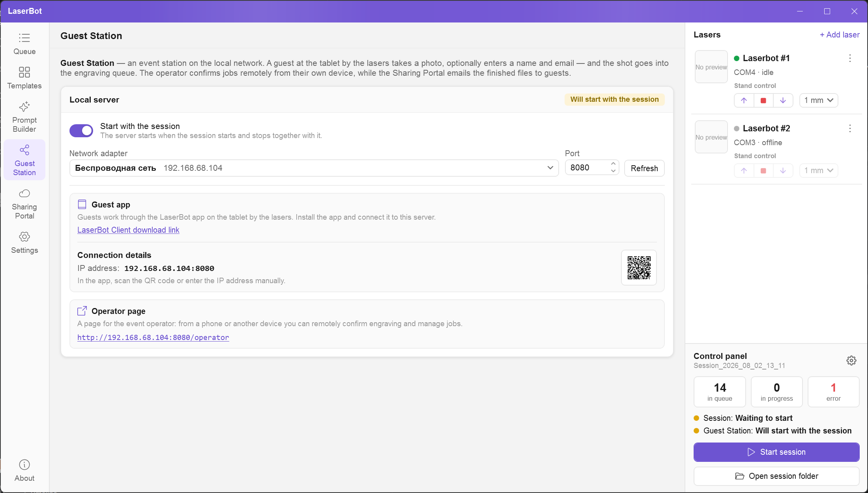Open the session folder
This screenshot has height=493, width=868.
tap(776, 476)
